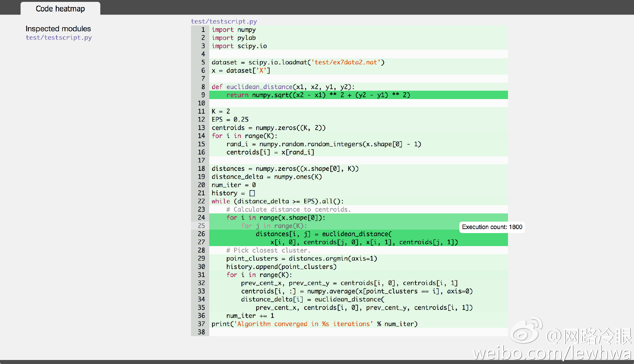Open the Code heatmap tab
634x364 pixels.
(x=60, y=9)
